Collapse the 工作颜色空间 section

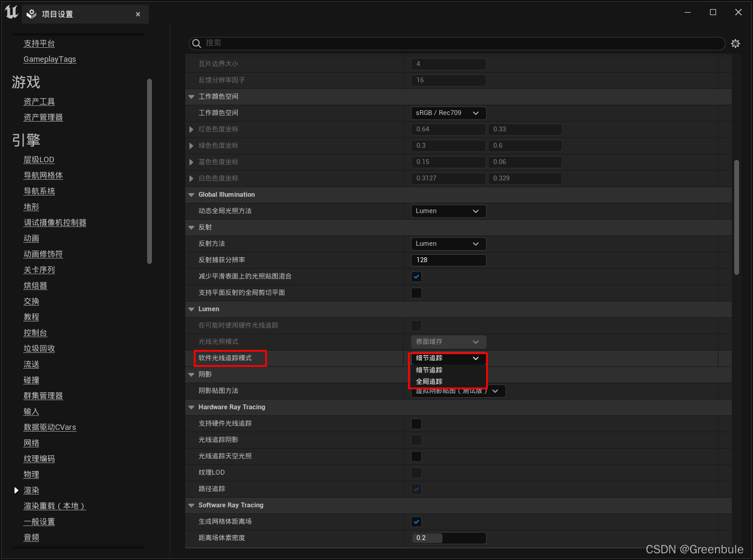191,96
